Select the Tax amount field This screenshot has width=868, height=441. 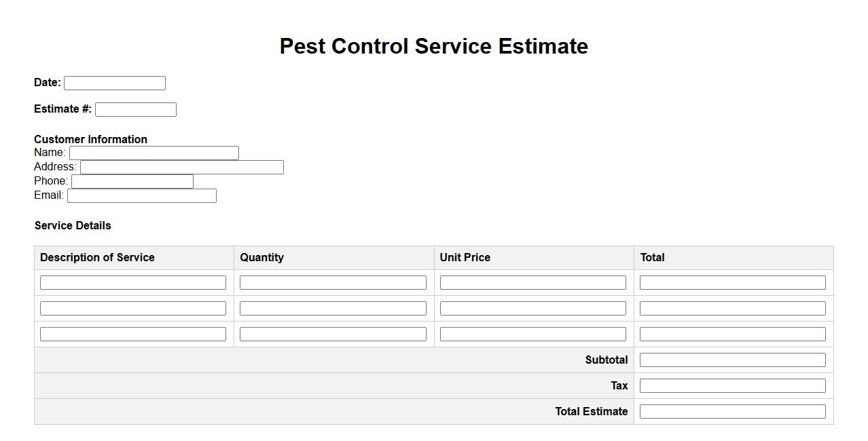[x=733, y=385]
